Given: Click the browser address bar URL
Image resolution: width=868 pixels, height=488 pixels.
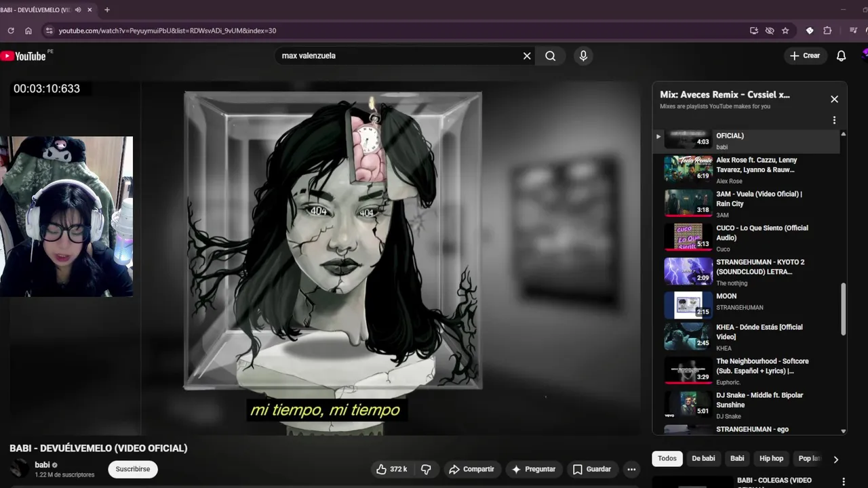Looking at the screenshot, I should [167, 30].
